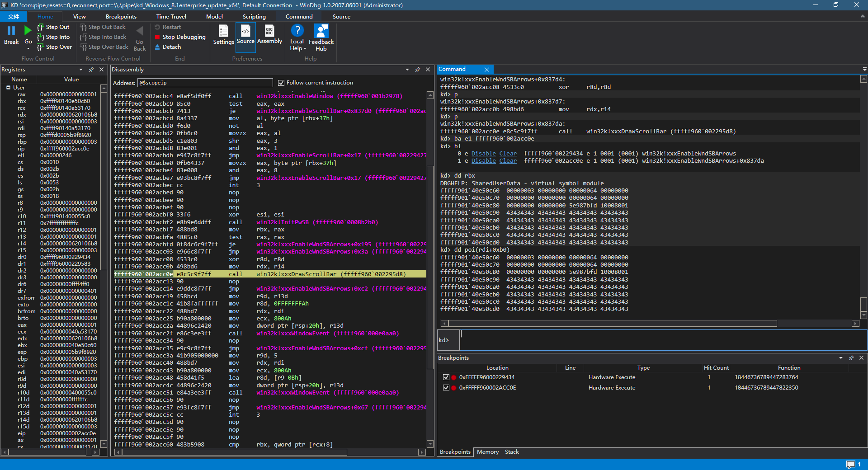Click Detach in the ribbon

pos(168,47)
